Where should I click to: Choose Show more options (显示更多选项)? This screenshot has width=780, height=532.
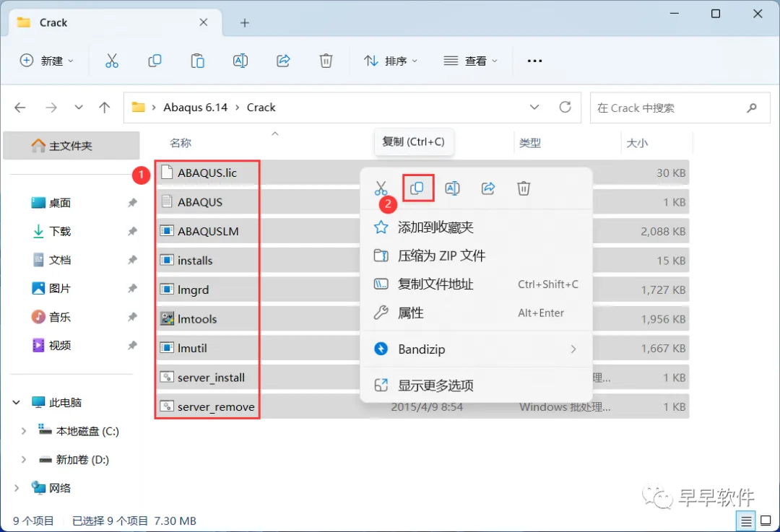coord(477,385)
